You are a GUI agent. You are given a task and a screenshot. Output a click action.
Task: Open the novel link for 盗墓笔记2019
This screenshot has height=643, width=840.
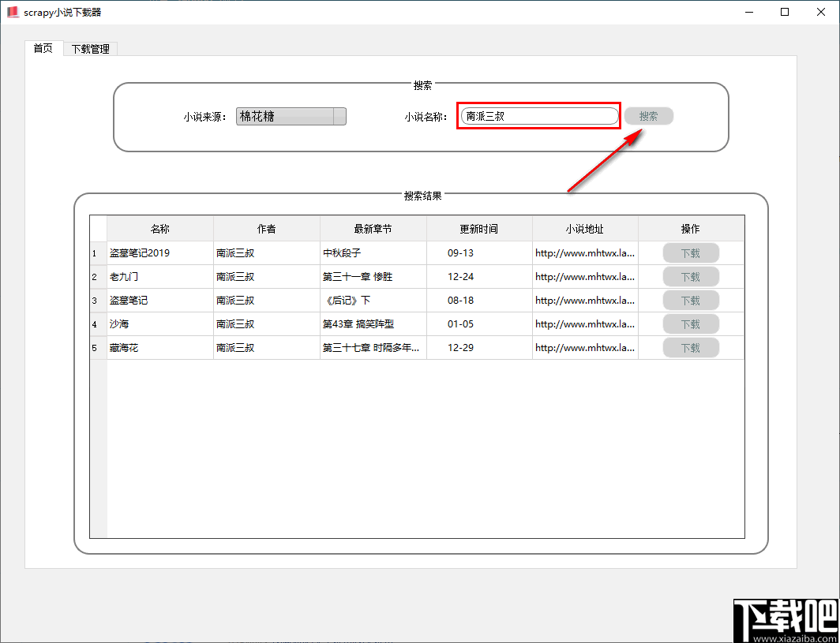[x=584, y=252]
